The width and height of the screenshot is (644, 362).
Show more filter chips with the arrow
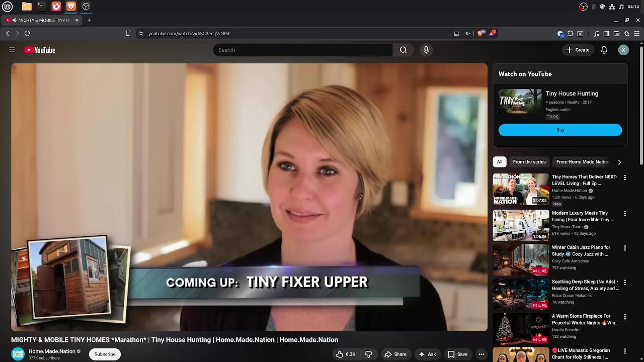pos(619,162)
